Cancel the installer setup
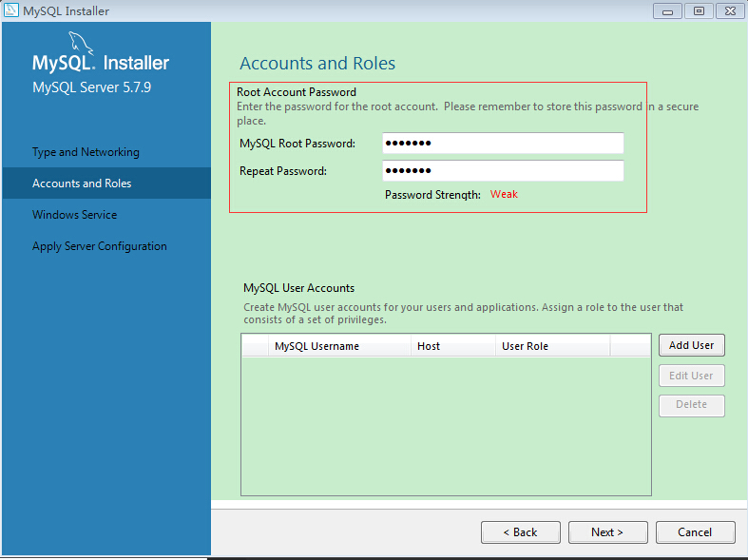Screen dimensions: 748x560 pyautogui.click(x=695, y=532)
